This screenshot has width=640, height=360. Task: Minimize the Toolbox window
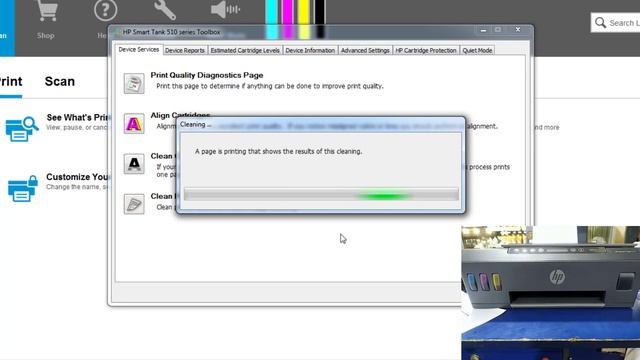483,30
